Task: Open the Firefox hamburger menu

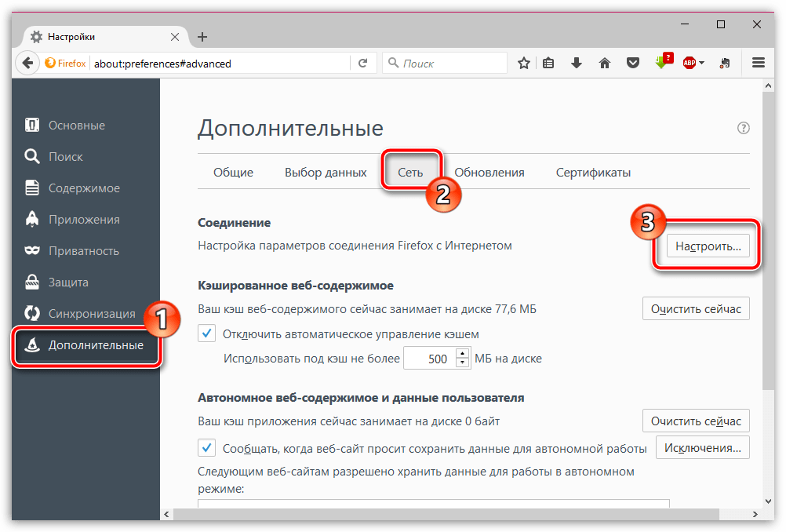Action: click(x=759, y=64)
